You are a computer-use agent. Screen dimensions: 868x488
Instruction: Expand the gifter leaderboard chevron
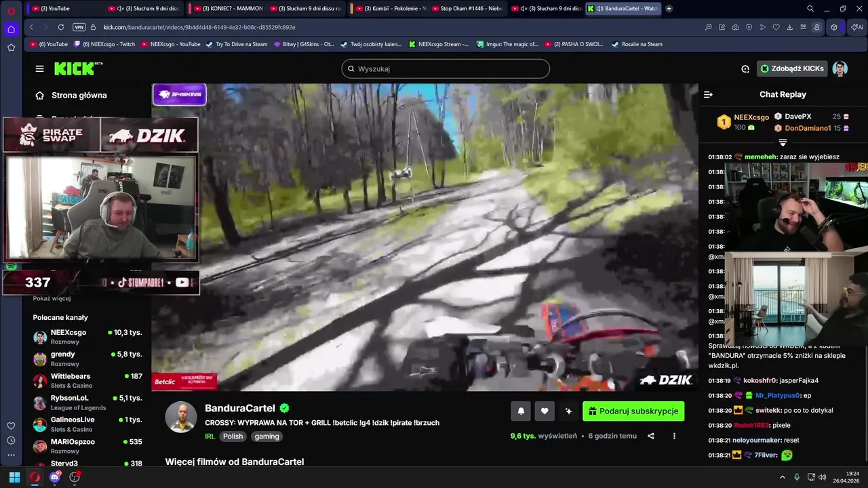pos(783,143)
